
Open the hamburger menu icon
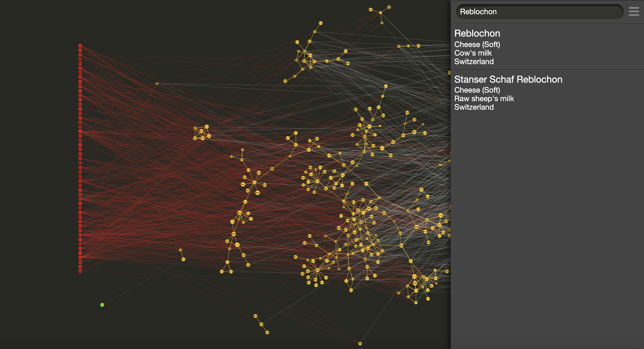click(634, 11)
